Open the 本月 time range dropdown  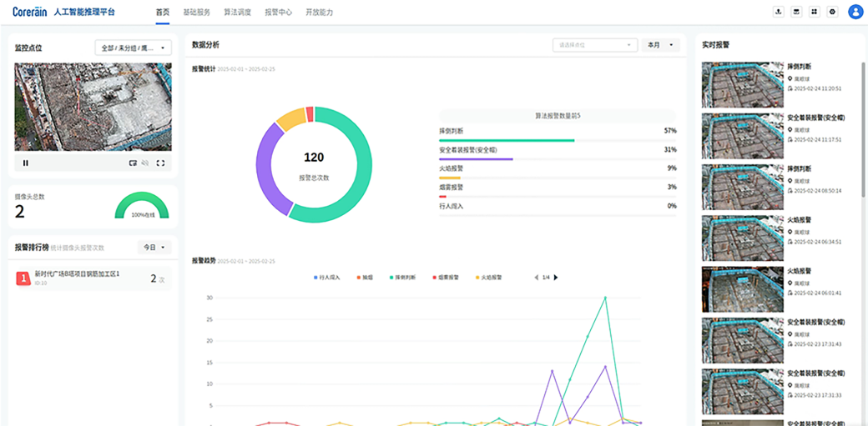coord(659,45)
